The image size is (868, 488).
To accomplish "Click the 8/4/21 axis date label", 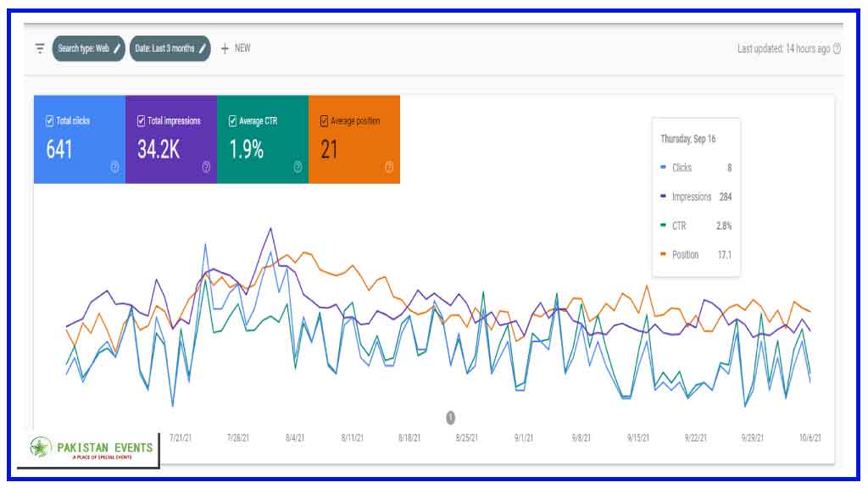I will 295,438.
